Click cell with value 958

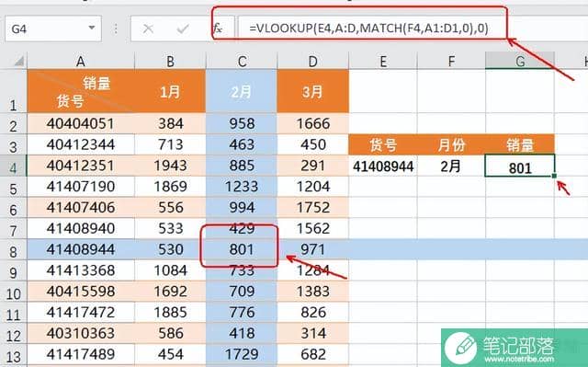(x=242, y=124)
